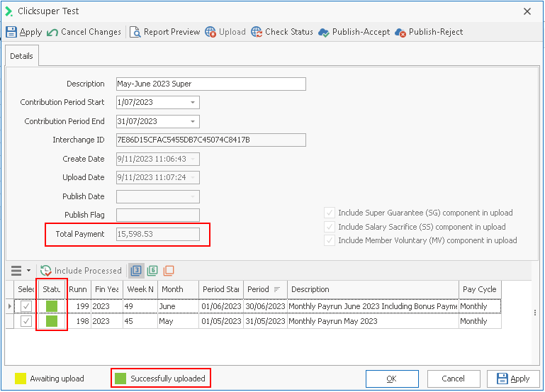The image size is (545, 392).
Task: Click Publish-Accept cloud icon
Action: point(324,32)
